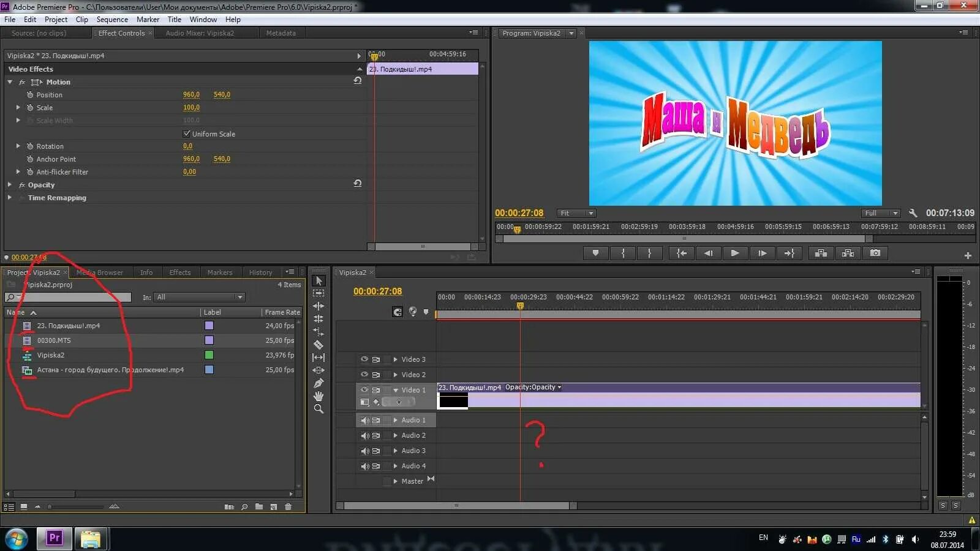
Task: Click the Extract button
Action: coord(848,253)
